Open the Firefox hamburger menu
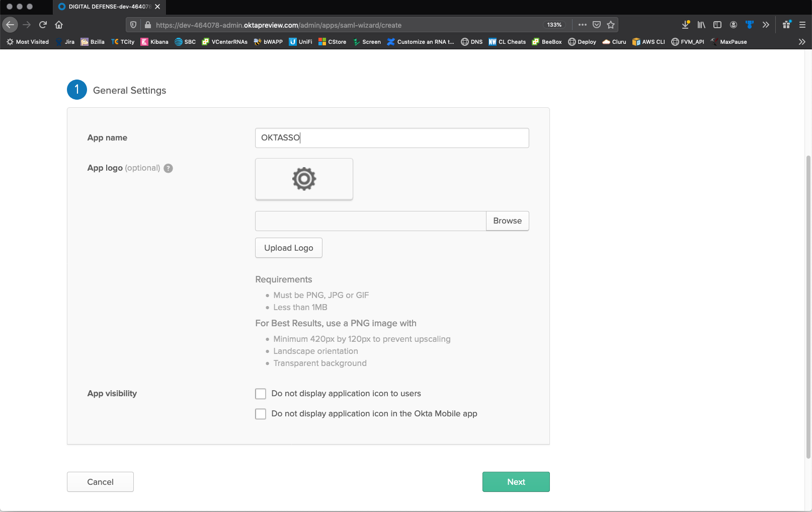The width and height of the screenshot is (812, 512). tap(802, 25)
